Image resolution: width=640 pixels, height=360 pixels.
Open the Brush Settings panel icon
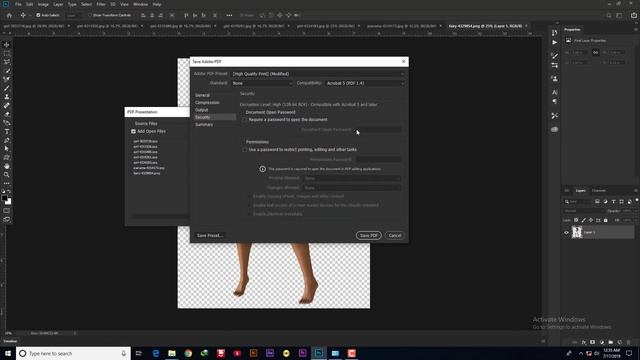point(554,55)
